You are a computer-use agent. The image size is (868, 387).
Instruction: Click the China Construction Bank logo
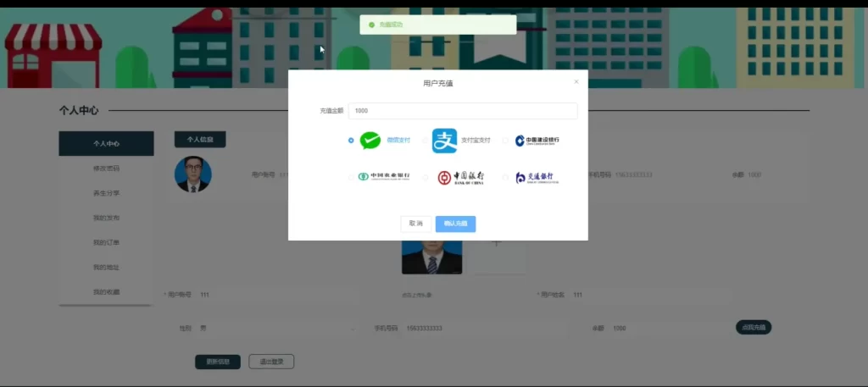537,141
